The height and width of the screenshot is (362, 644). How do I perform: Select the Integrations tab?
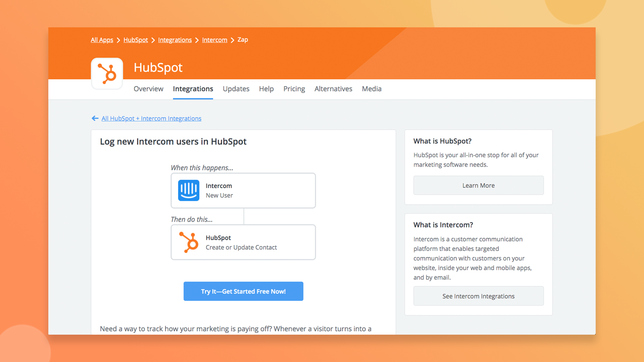coord(193,89)
